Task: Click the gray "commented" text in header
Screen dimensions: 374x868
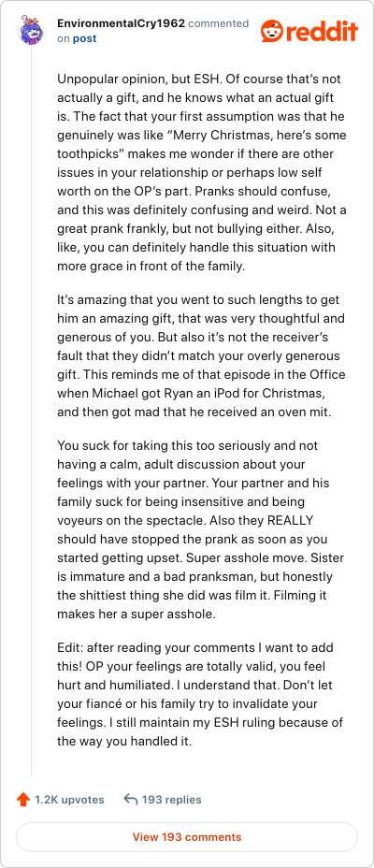Action: (219, 23)
